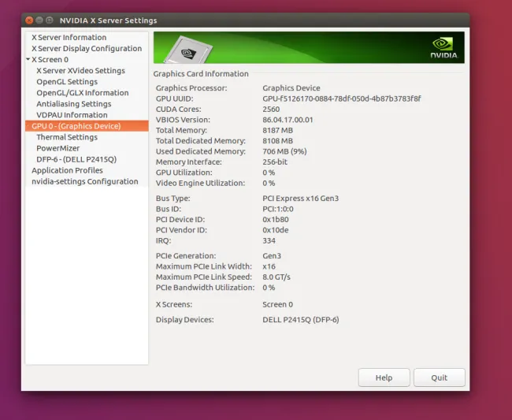512x420 pixels.
Task: Open nvidia-settings Configuration
Action: (85, 181)
